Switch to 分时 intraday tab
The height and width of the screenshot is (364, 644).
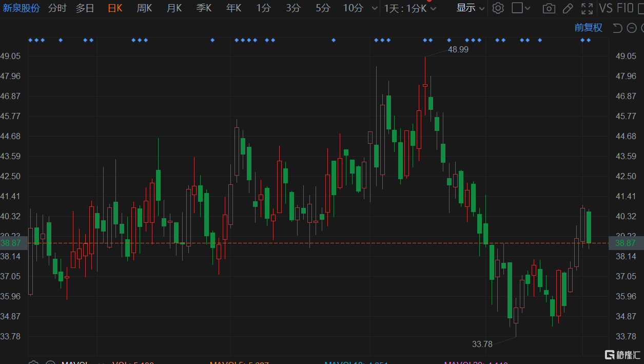tap(57, 8)
